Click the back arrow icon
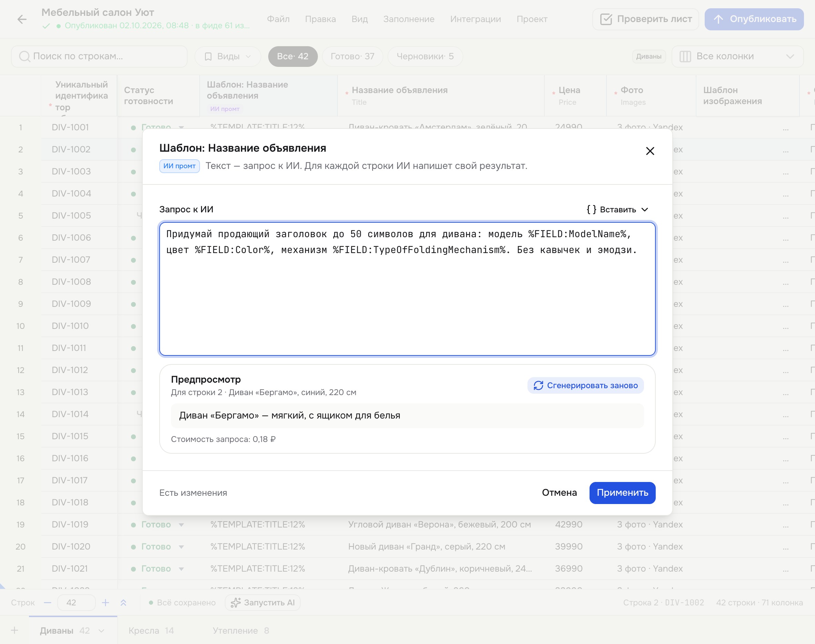This screenshot has height=644, width=815. [22, 19]
